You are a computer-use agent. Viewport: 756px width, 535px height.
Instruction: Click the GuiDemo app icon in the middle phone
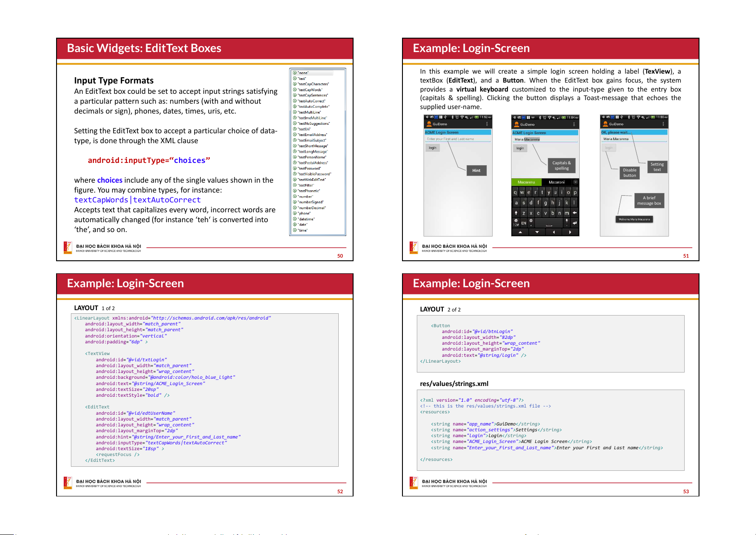516,124
